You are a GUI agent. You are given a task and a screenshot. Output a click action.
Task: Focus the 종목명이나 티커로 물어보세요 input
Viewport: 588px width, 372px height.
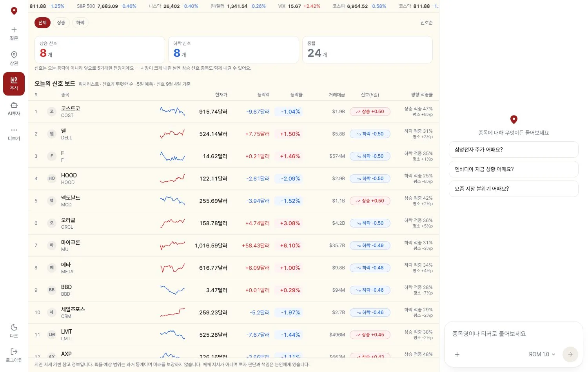click(x=514, y=334)
